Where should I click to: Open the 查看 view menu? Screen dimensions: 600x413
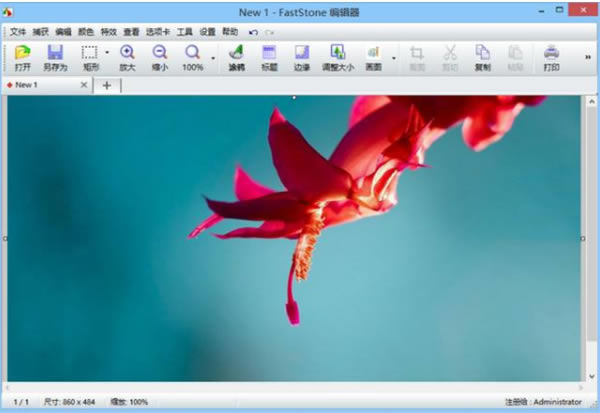(131, 32)
